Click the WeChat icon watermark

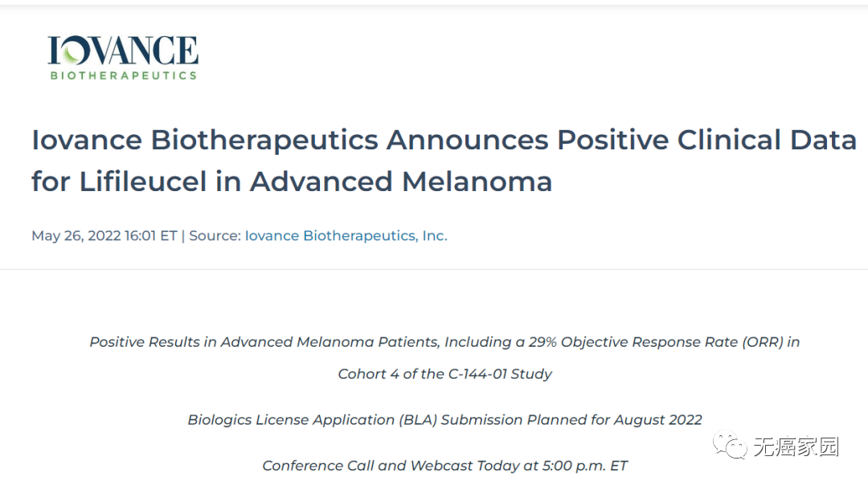pos(732,446)
